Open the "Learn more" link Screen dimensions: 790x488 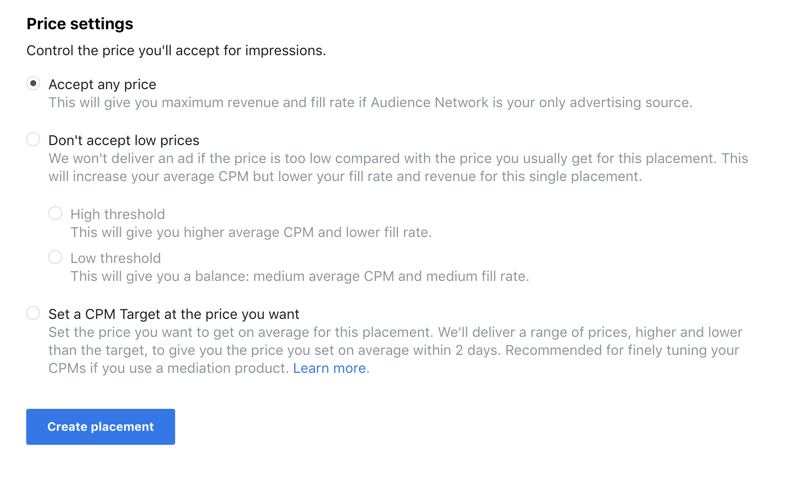click(329, 368)
